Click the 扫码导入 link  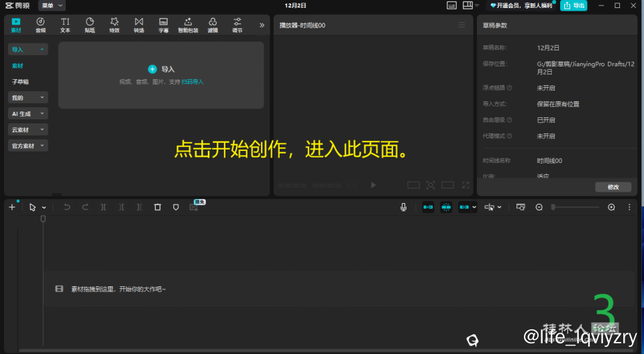(x=193, y=82)
